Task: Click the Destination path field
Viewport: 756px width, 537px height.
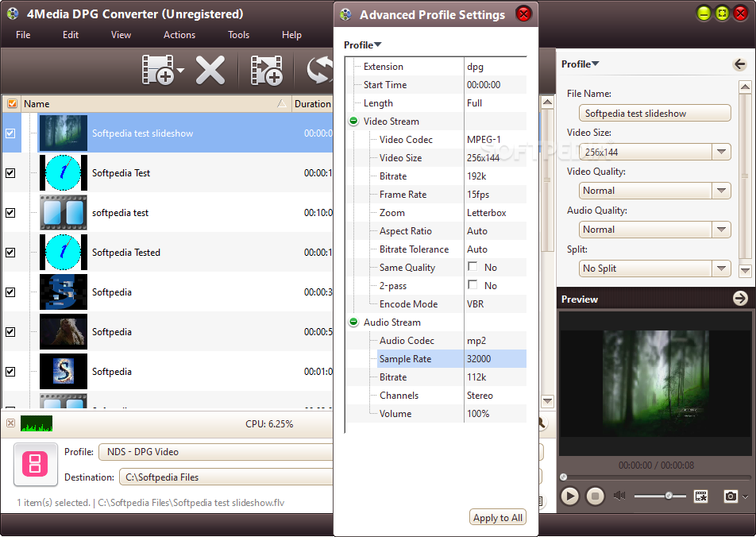Action: [226, 477]
